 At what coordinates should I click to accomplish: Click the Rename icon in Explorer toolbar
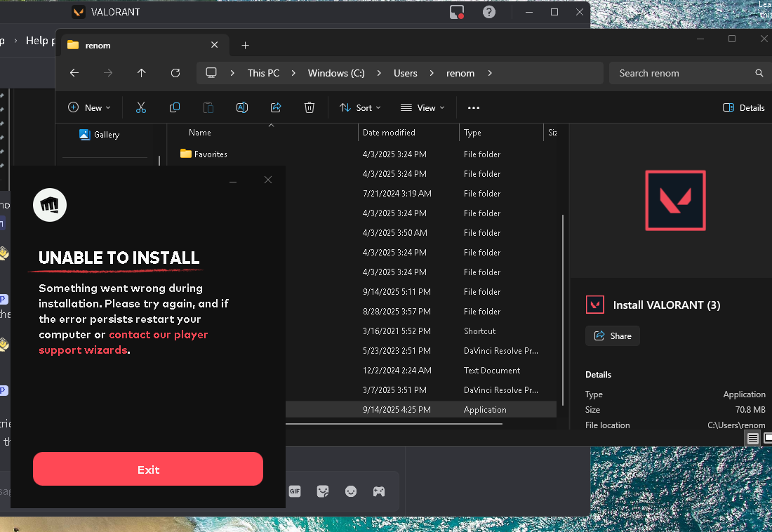(241, 107)
